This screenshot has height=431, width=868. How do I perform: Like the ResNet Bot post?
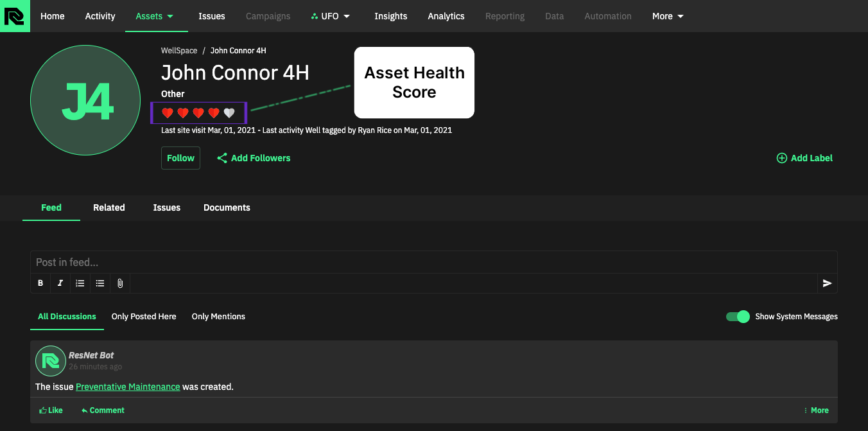(x=50, y=410)
